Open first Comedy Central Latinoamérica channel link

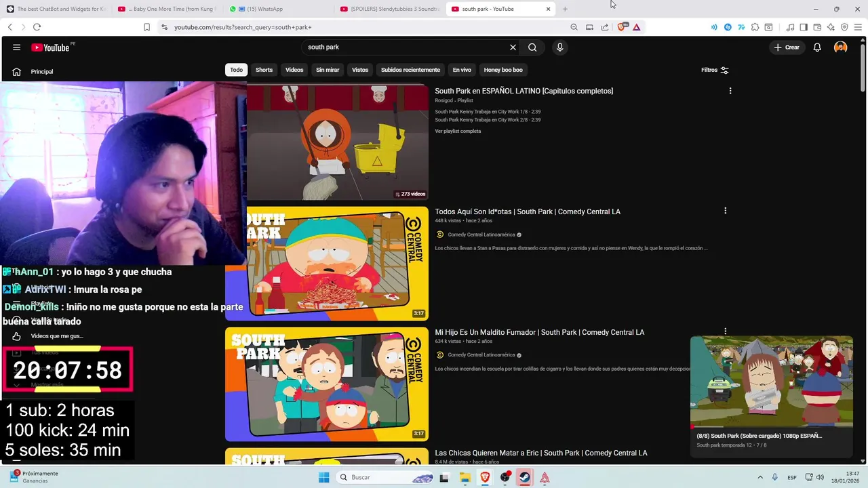point(481,235)
